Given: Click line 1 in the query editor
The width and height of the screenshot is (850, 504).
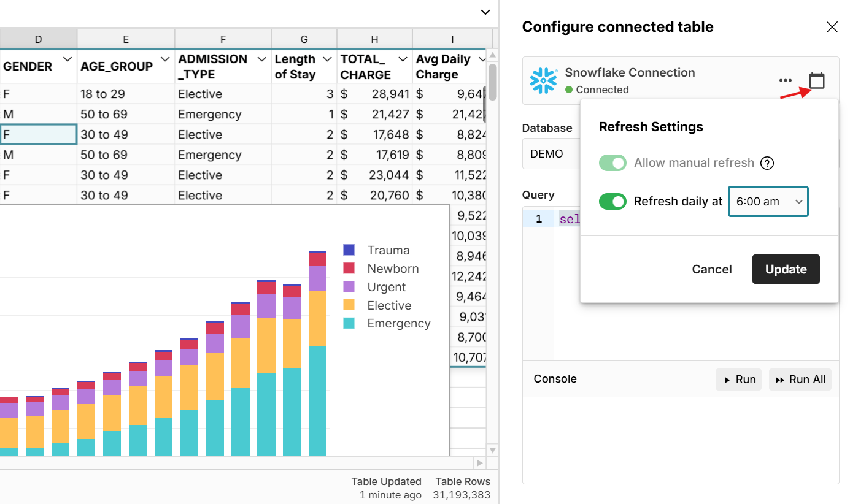Looking at the screenshot, I should click(538, 219).
